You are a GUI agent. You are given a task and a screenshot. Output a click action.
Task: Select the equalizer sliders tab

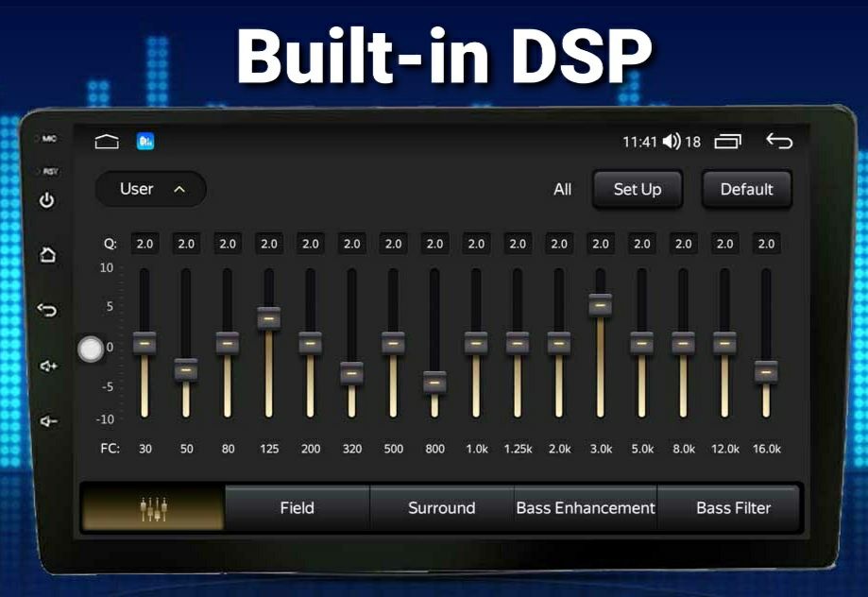[x=153, y=508]
